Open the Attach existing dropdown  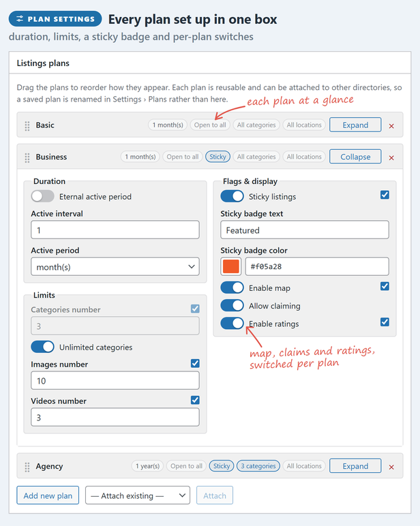[x=138, y=495]
